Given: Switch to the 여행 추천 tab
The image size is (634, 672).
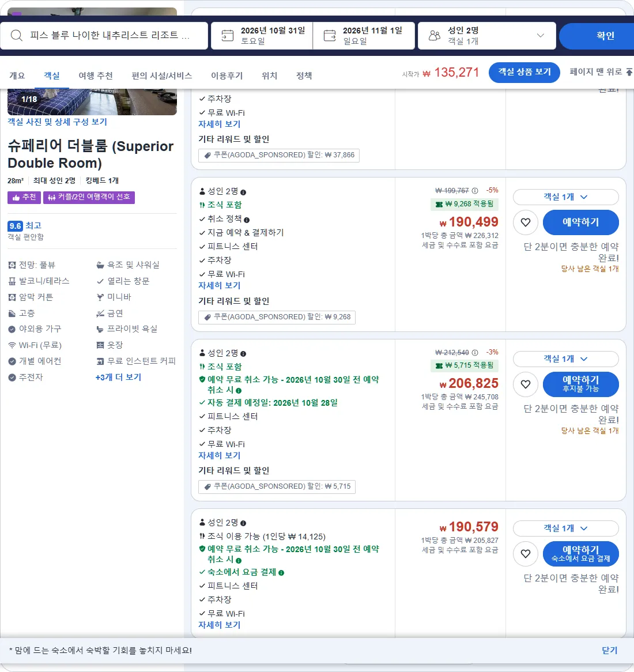Looking at the screenshot, I should [96, 76].
